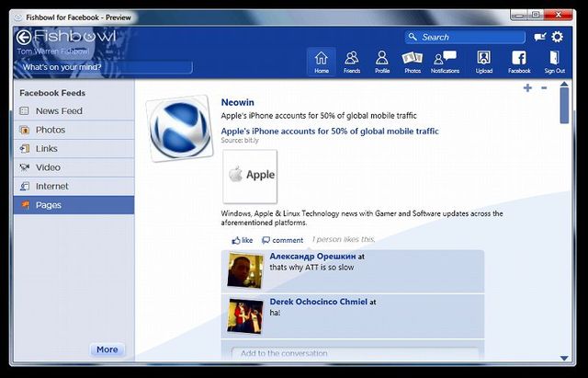588x378 pixels.
Task: Go back using the Fishbowl back arrow
Action: 24,37
